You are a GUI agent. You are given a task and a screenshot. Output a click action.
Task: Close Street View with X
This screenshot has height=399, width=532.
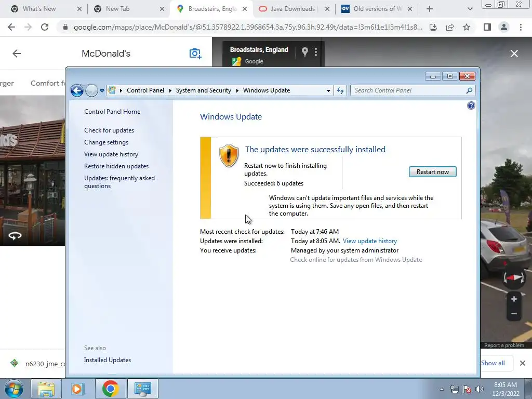(x=514, y=54)
